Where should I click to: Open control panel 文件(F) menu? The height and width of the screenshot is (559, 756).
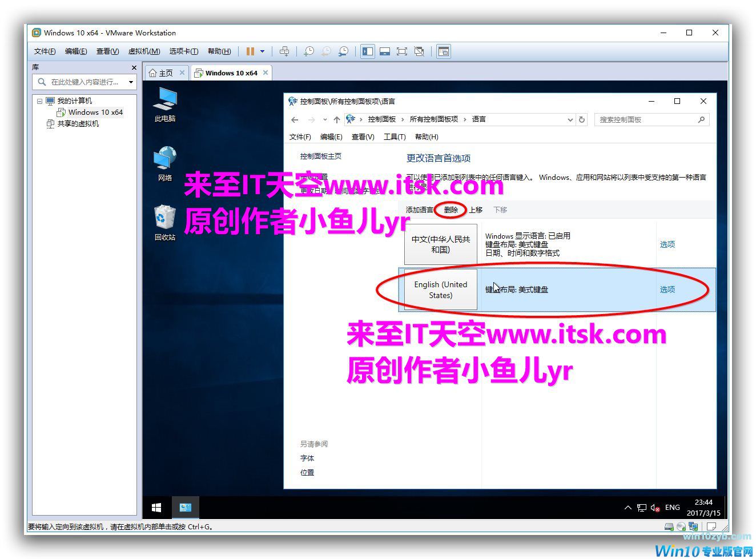pos(300,137)
